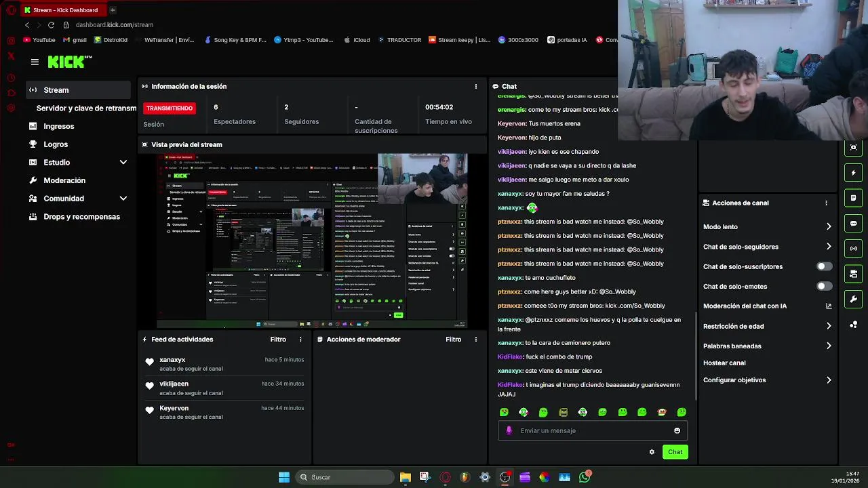Open new browser tab with plus icon
Image resolution: width=868 pixels, height=488 pixels.
pyautogui.click(x=113, y=10)
